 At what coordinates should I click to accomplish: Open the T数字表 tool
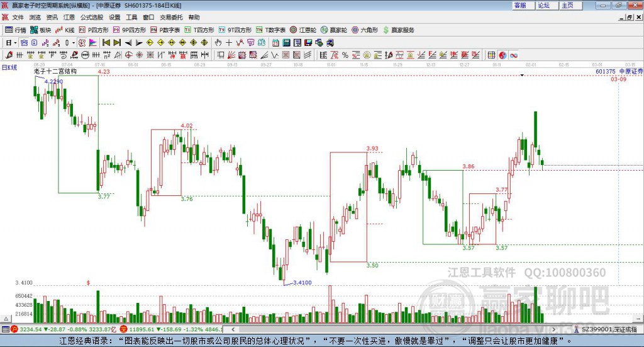270,30
